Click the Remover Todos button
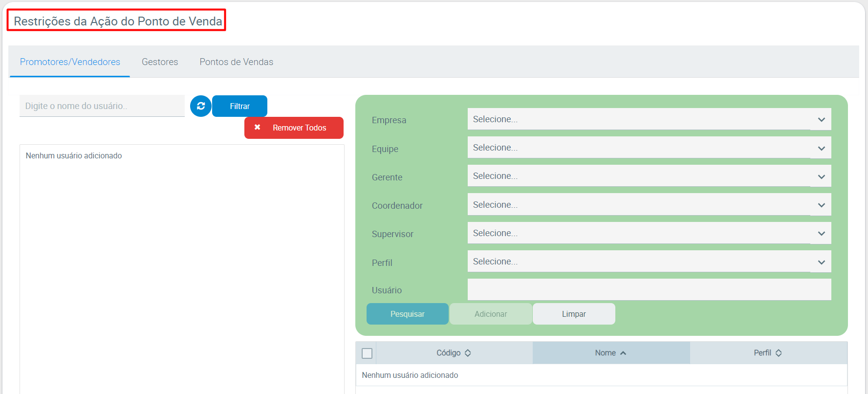 [294, 128]
